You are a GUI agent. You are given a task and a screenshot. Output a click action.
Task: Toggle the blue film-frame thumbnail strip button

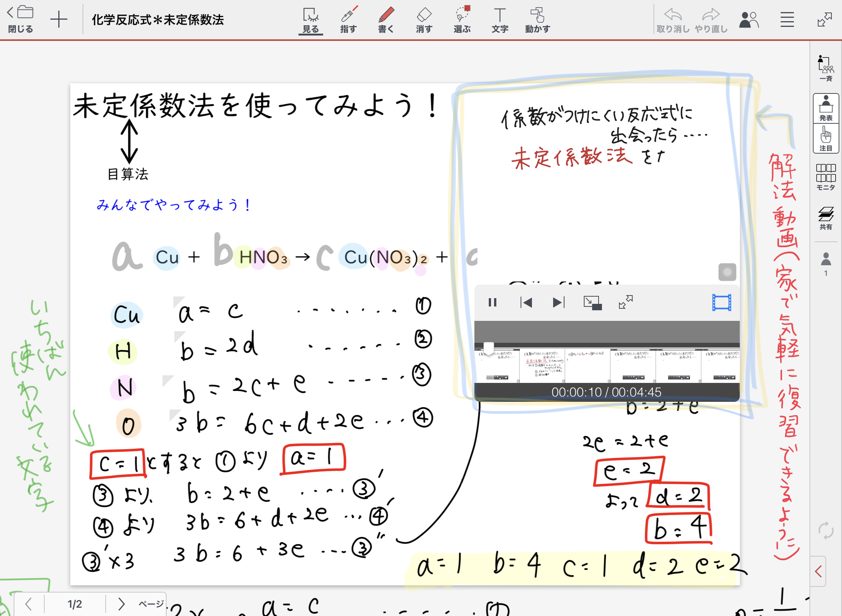722,303
